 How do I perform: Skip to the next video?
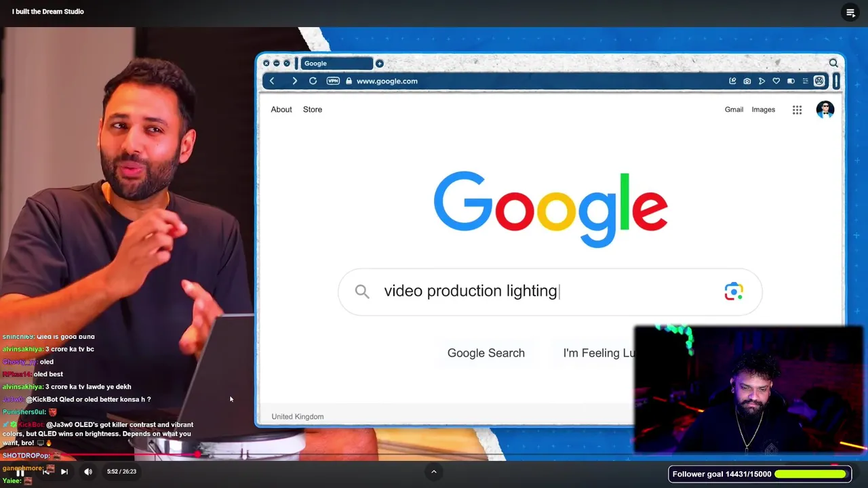64,472
